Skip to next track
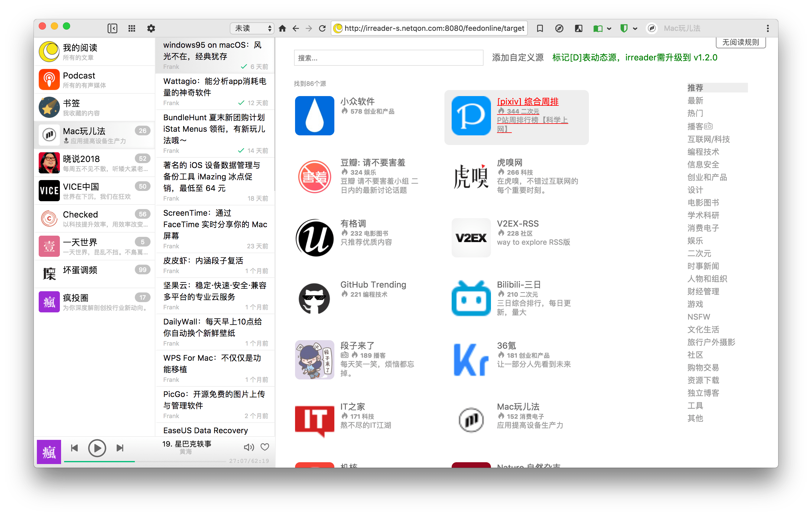The height and width of the screenshot is (516, 812). coord(120,448)
